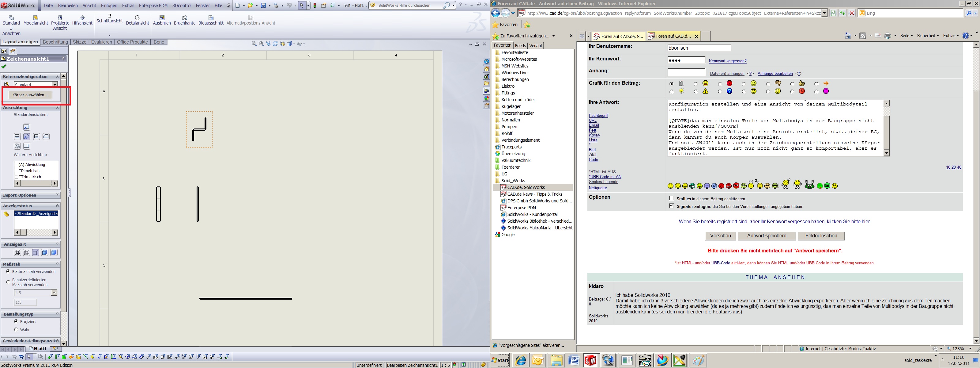Open the Ausbruch tool
This screenshot has width=980, height=368.
coord(162,18)
